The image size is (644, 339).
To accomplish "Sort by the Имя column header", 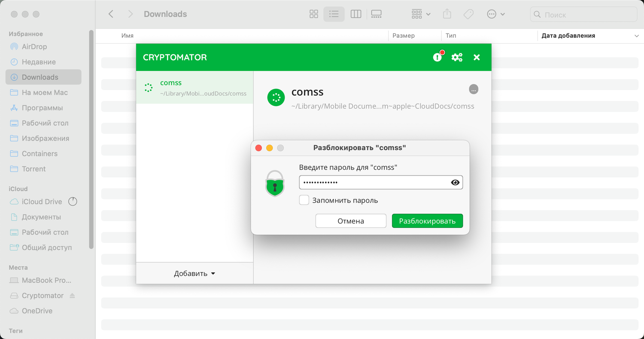I will point(128,36).
